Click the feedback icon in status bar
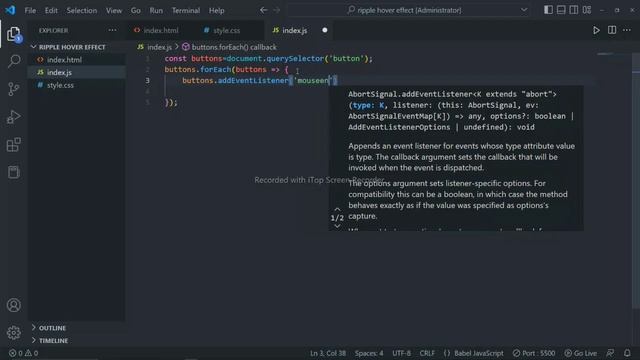Screen dimensions: 640x360 point(610,353)
